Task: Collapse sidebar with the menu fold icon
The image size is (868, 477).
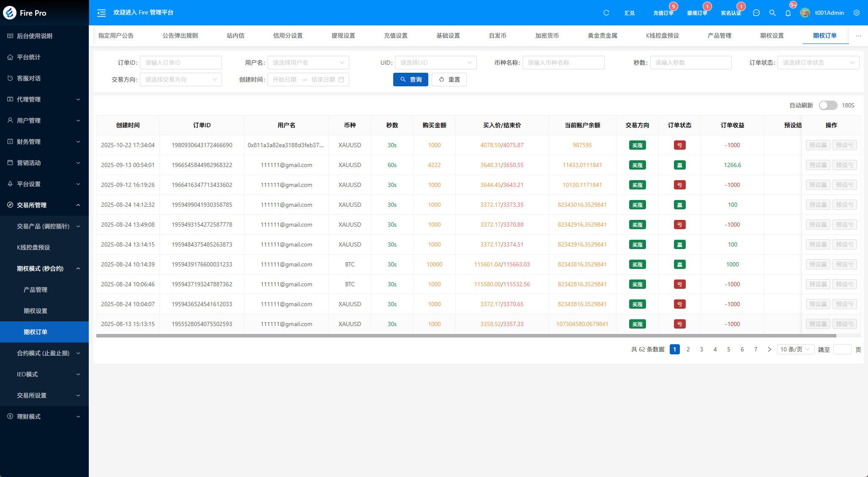Action: [101, 13]
